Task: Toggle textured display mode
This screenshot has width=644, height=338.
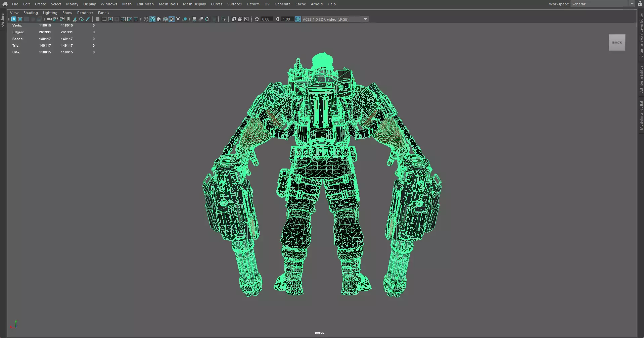Action: click(172, 19)
